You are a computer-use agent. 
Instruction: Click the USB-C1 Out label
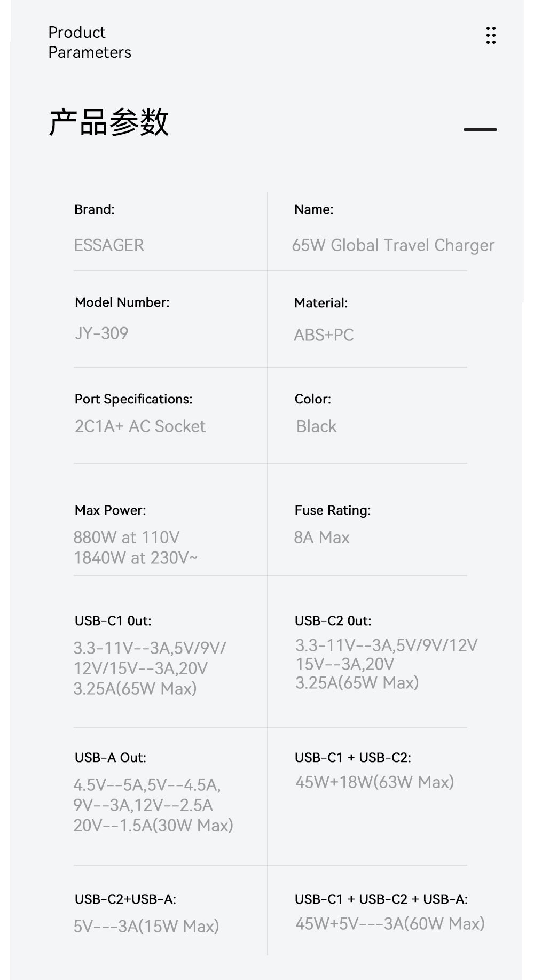coord(113,621)
